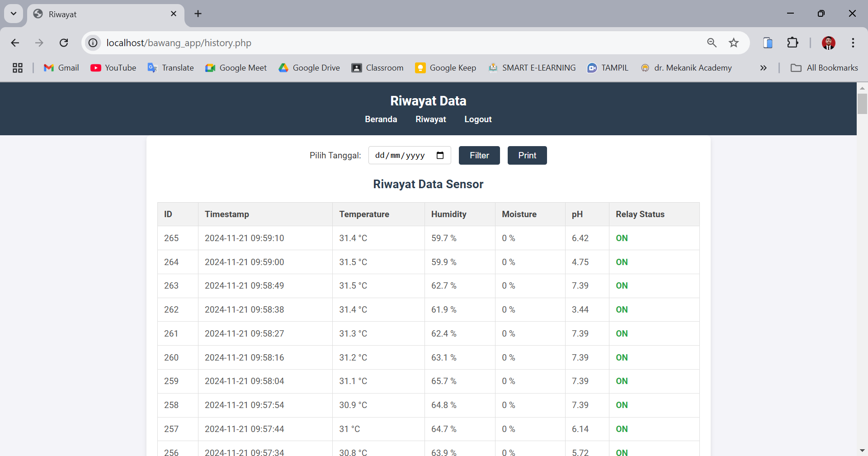Click the browser forward arrow

(x=39, y=43)
